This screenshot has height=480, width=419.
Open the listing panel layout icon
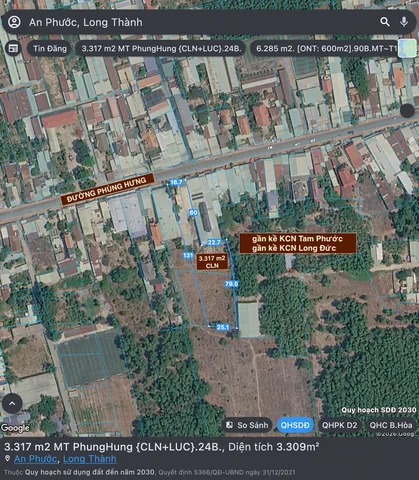pyautogui.click(x=13, y=49)
